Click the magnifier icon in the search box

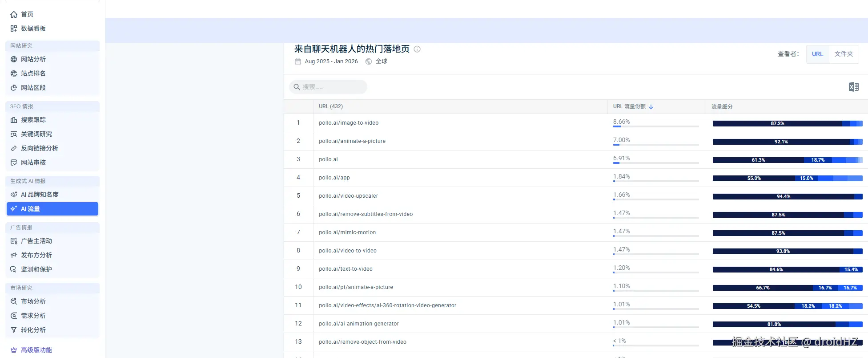point(297,87)
